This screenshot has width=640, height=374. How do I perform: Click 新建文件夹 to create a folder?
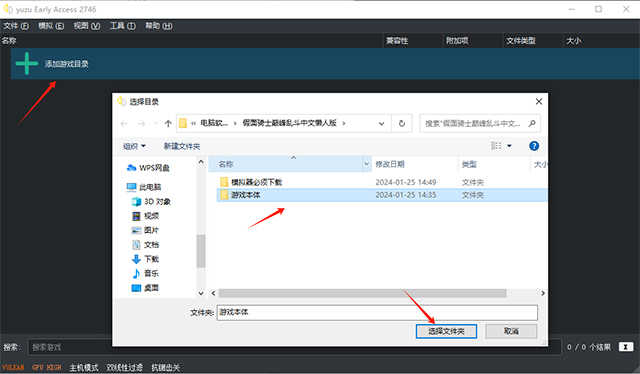182,146
